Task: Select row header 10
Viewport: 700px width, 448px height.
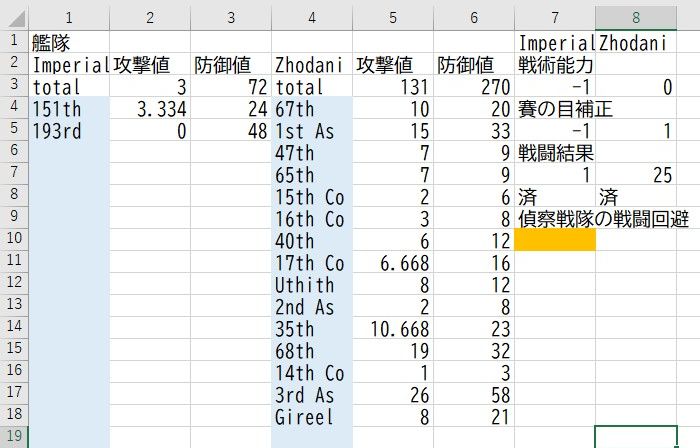Action: [x=14, y=240]
